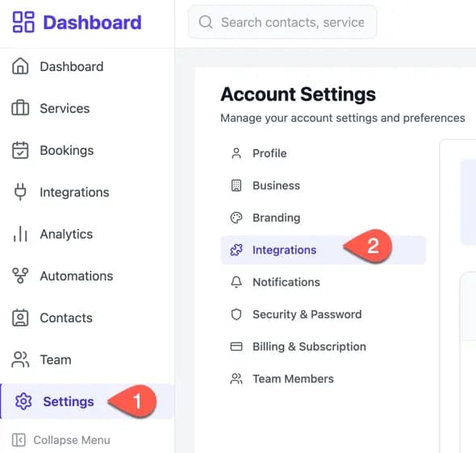Open the Profile settings tab

pos(324,153)
